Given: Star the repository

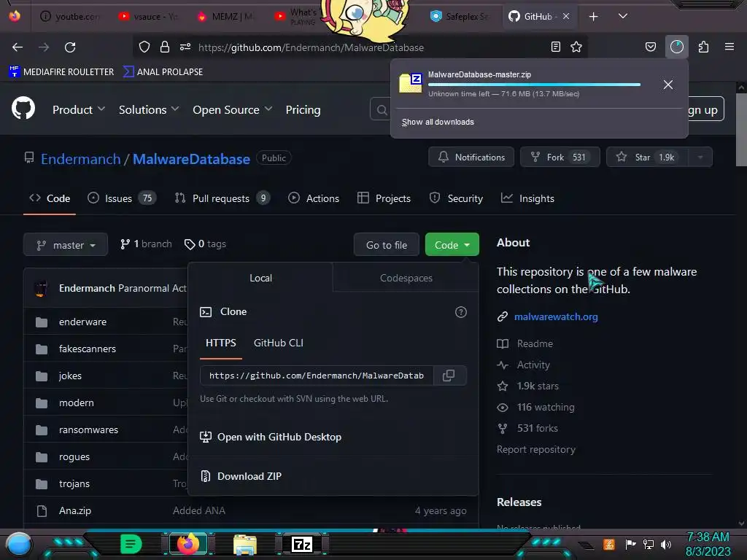Looking at the screenshot, I should 647,157.
